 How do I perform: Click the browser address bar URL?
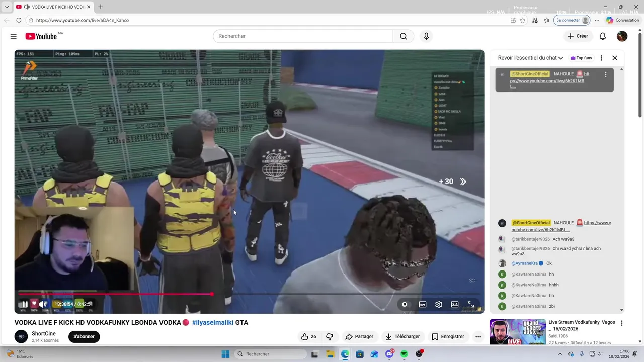click(x=83, y=20)
